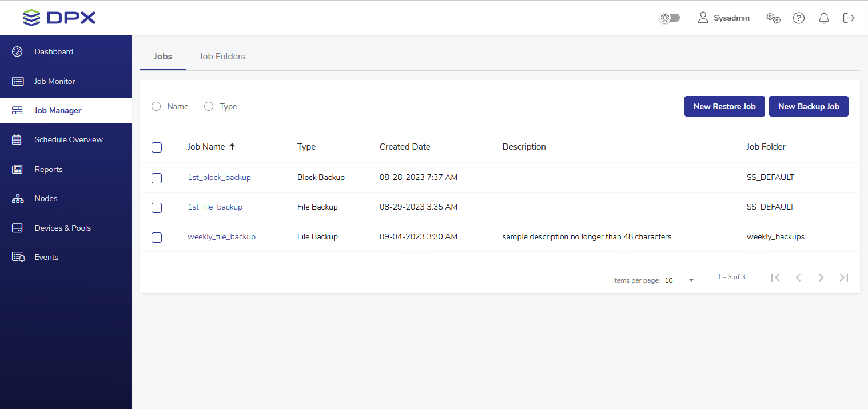Click the notification bell icon
The image size is (868, 409).
824,18
